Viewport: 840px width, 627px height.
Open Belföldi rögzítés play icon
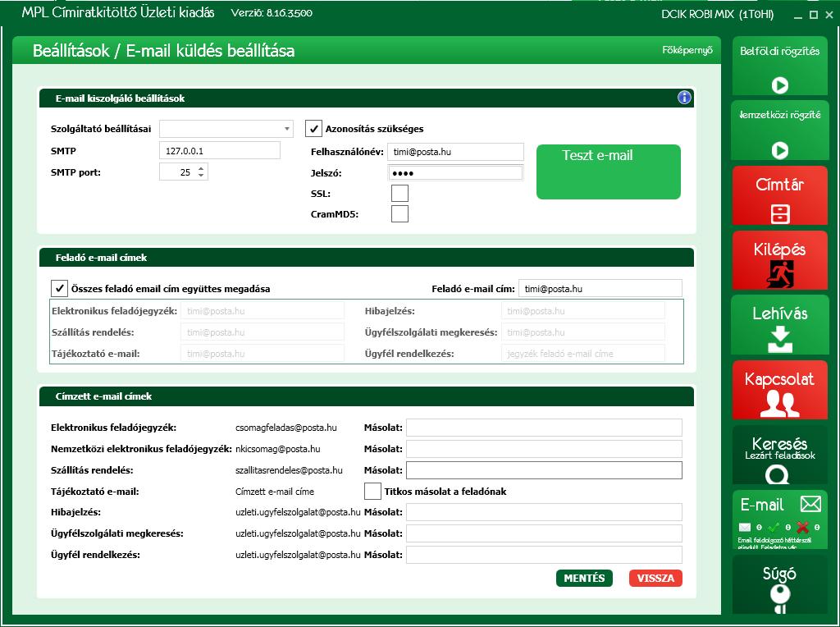pyautogui.click(x=779, y=85)
